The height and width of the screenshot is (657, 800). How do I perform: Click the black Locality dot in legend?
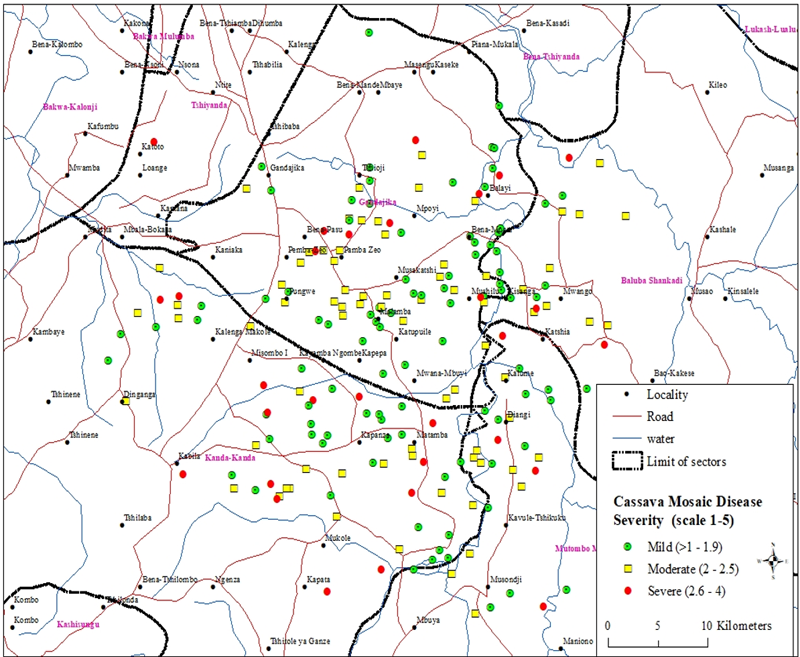(x=627, y=396)
